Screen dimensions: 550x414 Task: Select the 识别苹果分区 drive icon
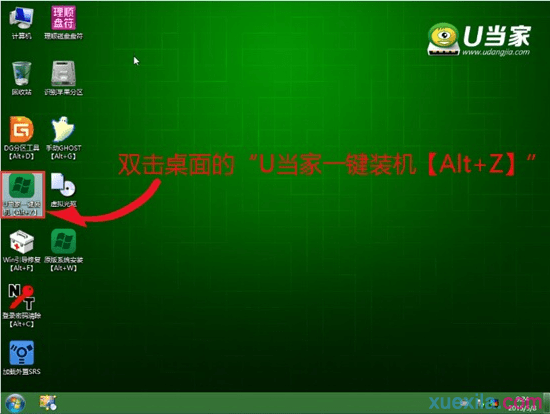pyautogui.click(x=63, y=78)
